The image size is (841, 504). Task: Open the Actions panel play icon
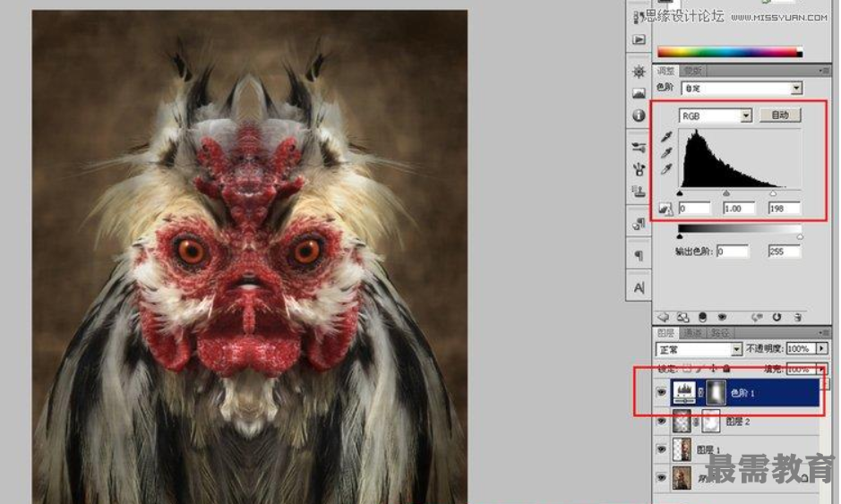[639, 39]
